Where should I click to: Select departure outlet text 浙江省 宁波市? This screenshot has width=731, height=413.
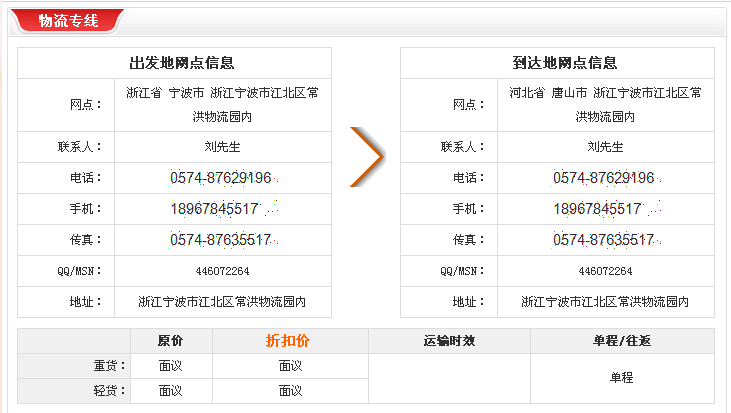tap(165, 93)
